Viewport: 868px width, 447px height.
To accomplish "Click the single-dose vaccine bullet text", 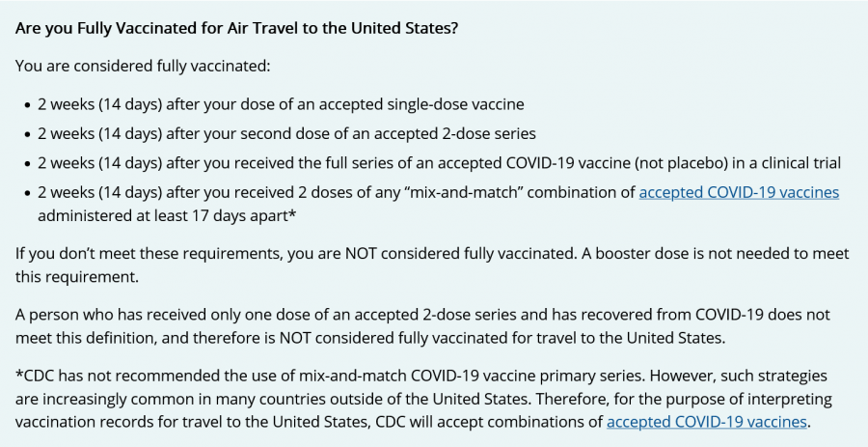I will coord(281,103).
